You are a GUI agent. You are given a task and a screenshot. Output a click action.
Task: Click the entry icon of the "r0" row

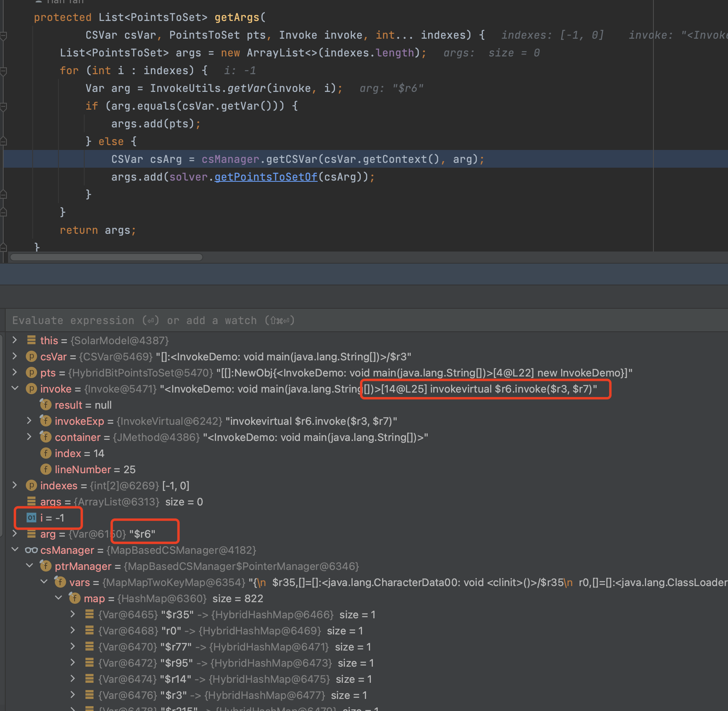pos(89,630)
